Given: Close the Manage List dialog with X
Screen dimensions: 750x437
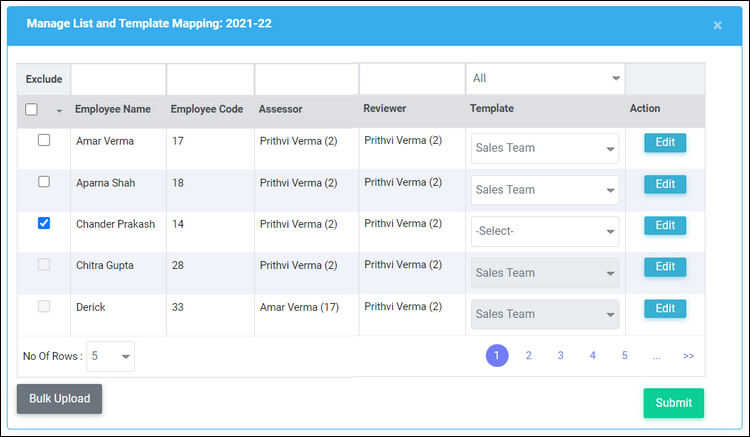Looking at the screenshot, I should pyautogui.click(x=717, y=25).
